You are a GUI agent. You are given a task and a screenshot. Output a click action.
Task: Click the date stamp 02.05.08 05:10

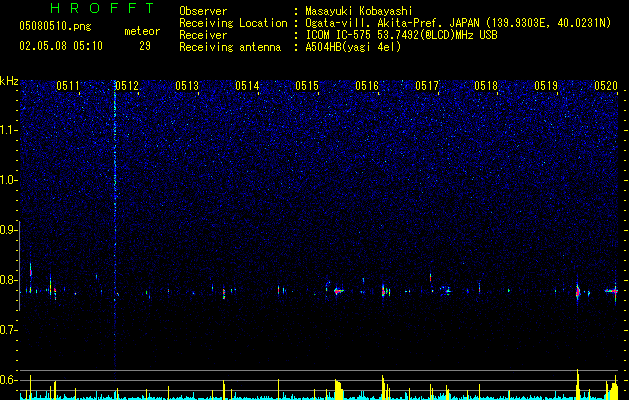[x=61, y=46]
